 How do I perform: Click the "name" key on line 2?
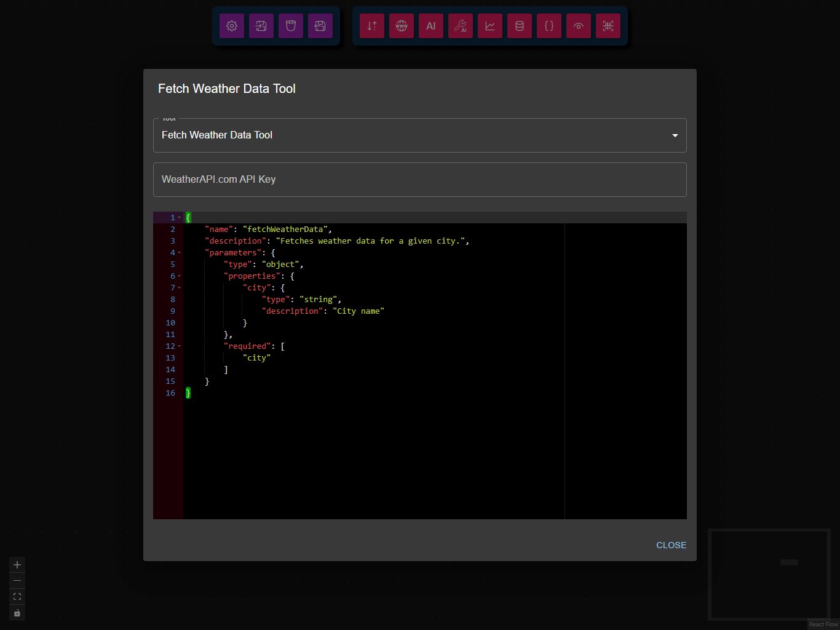tap(219, 229)
